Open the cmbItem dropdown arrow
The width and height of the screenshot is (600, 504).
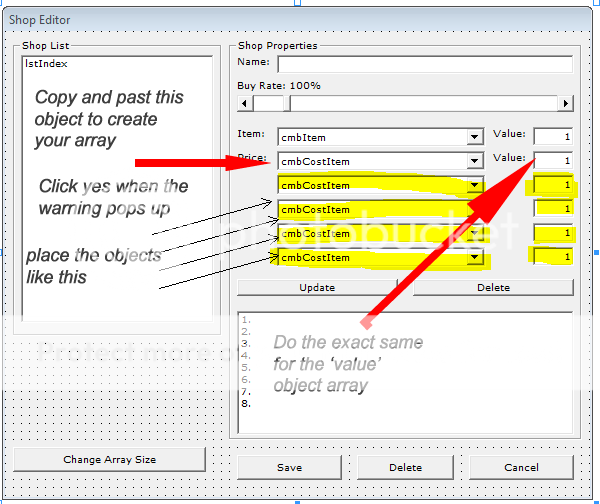coord(474,137)
